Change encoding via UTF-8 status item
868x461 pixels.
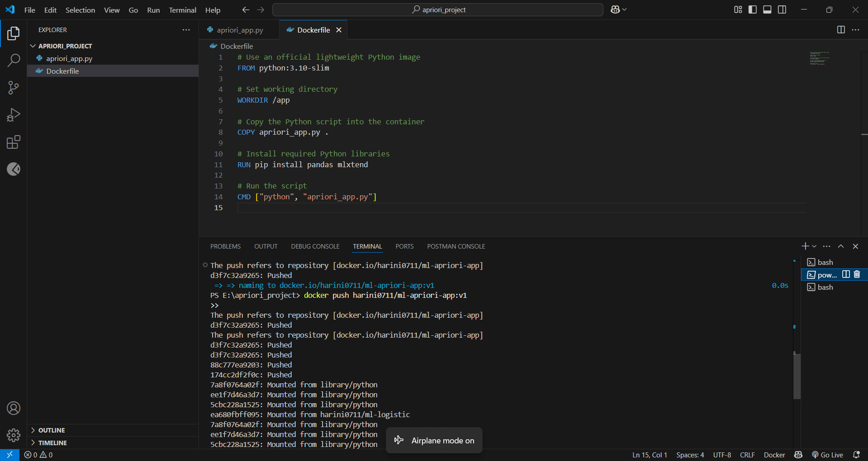coord(722,455)
